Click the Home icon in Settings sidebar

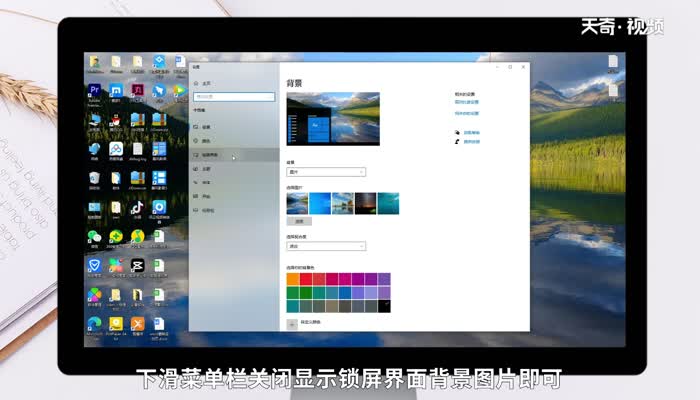196,83
